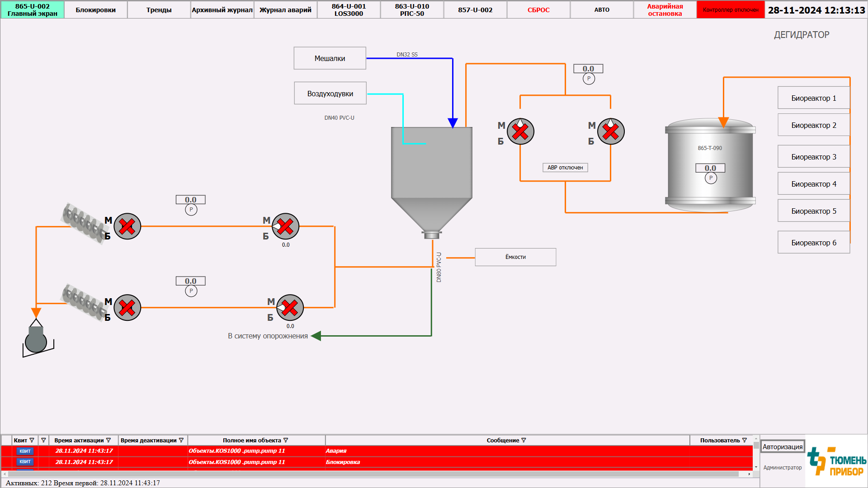
Task: Acknowledge first alarm with КВИТ button
Action: (x=25, y=451)
